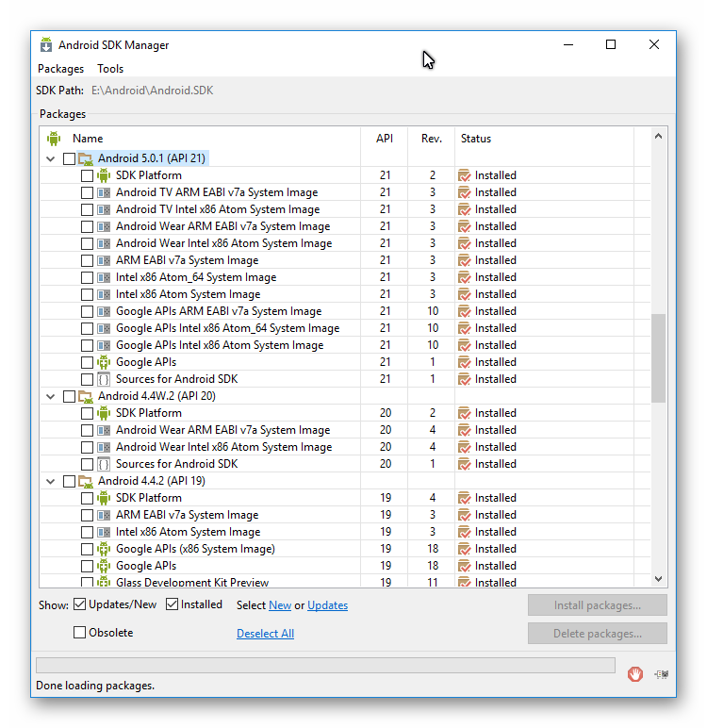This screenshot has width=707, height=728.
Task: Click the API 21 Google APIs addon icon
Action: (104, 362)
